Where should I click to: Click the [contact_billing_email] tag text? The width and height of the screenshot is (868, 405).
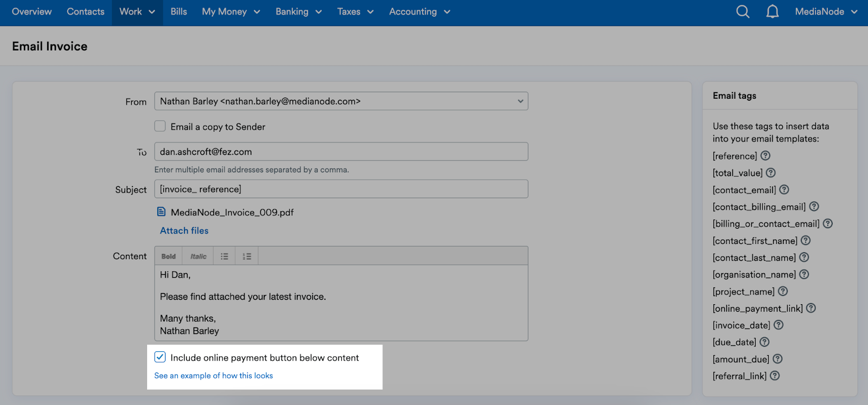(x=759, y=207)
